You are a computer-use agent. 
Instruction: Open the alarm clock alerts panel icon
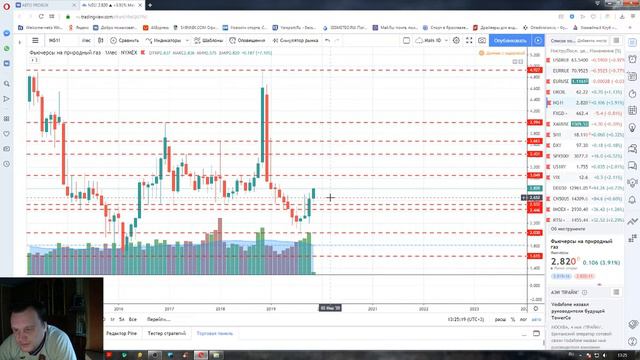632,59
